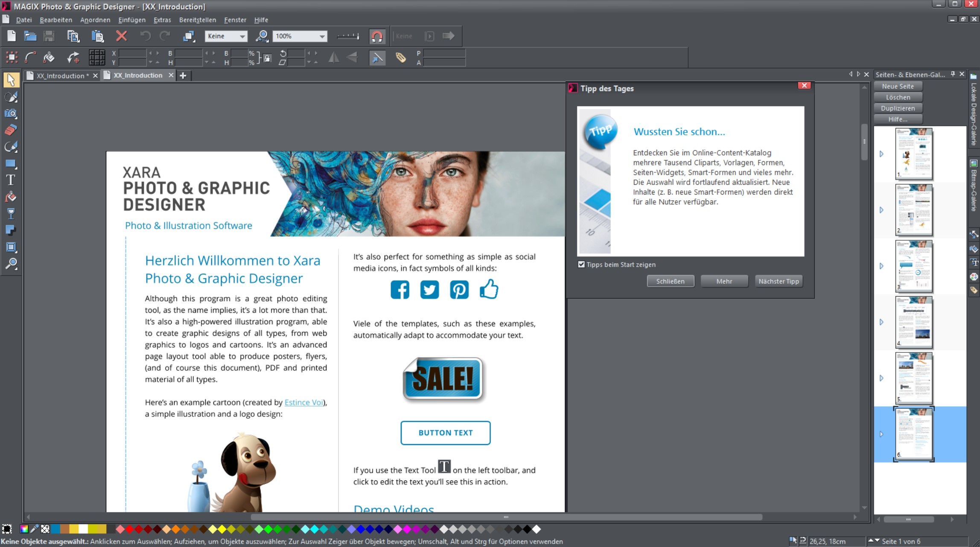Select the Photo camera tool
The width and height of the screenshot is (980, 547).
(11, 113)
